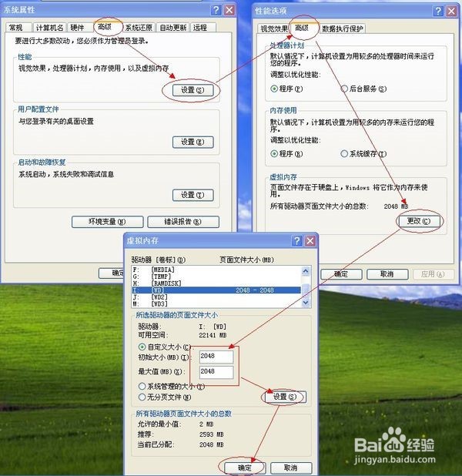
Task: Click the 最大值(MB) input field
Action: click(216, 372)
